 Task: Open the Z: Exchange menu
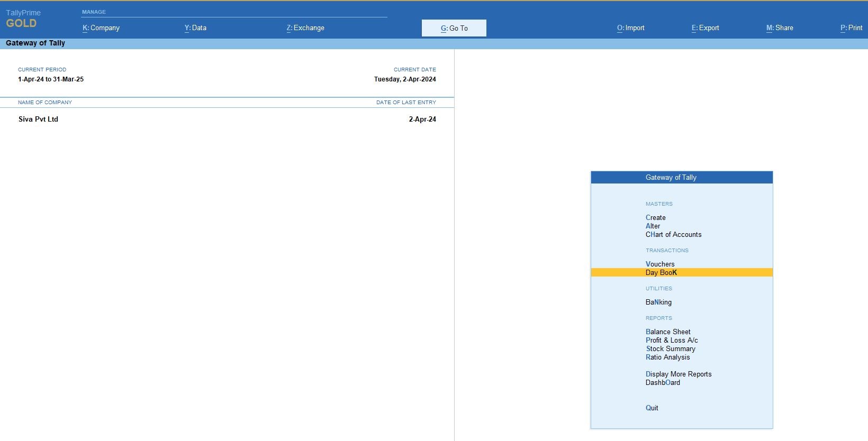[305, 28]
